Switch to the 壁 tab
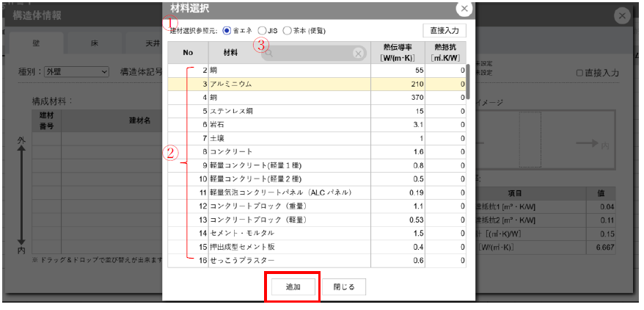The width and height of the screenshot is (644, 310). (37, 44)
